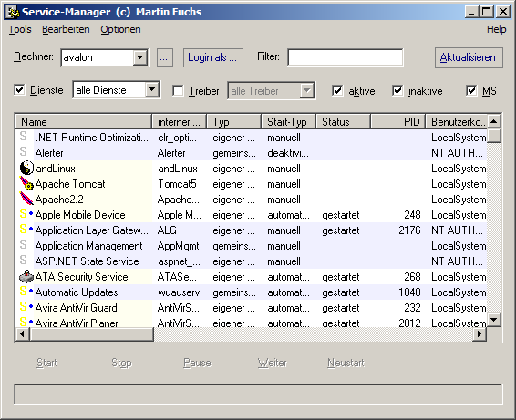The height and width of the screenshot is (420, 516).
Task: Click the Apache Tomcat feather icon
Action: [26, 183]
